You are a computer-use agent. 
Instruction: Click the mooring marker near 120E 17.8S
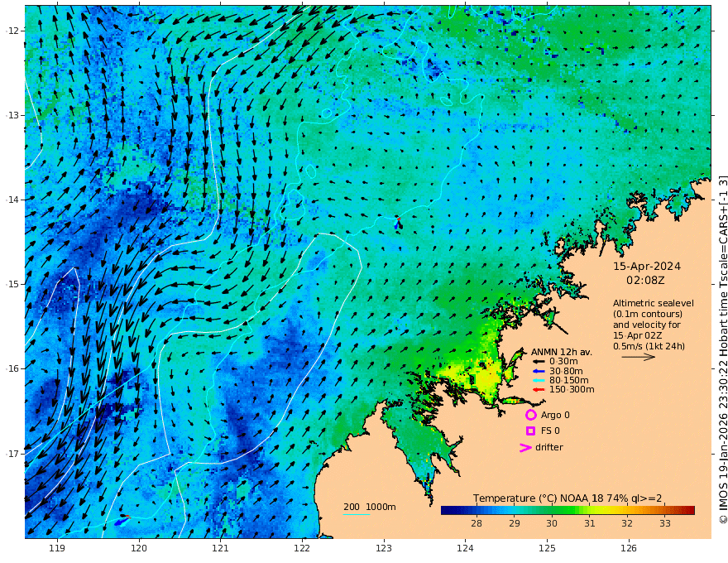point(122,521)
